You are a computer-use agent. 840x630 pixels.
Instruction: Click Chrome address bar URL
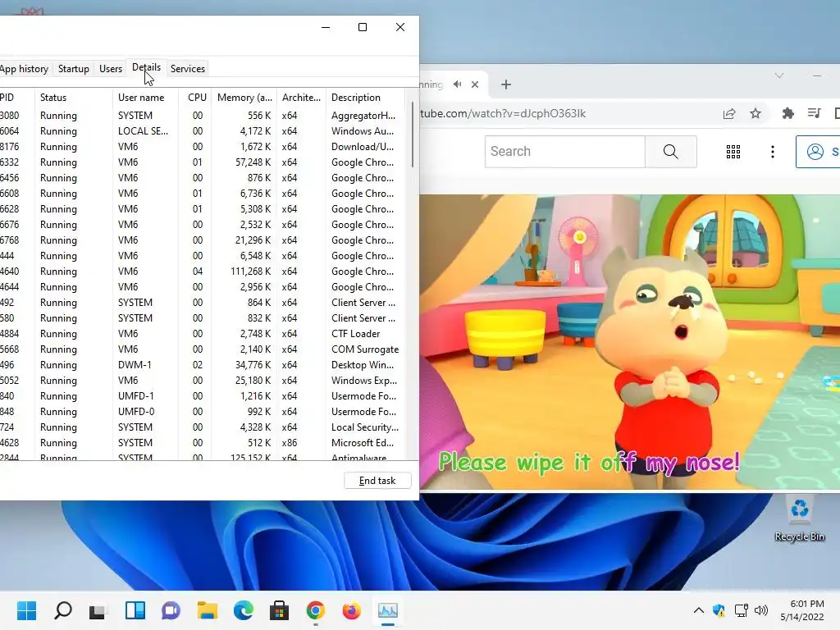click(503, 113)
